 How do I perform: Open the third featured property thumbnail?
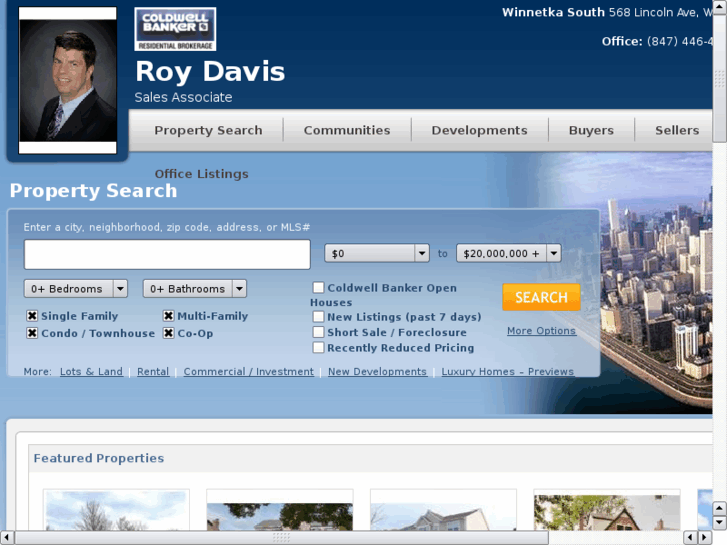pyautogui.click(x=443, y=509)
